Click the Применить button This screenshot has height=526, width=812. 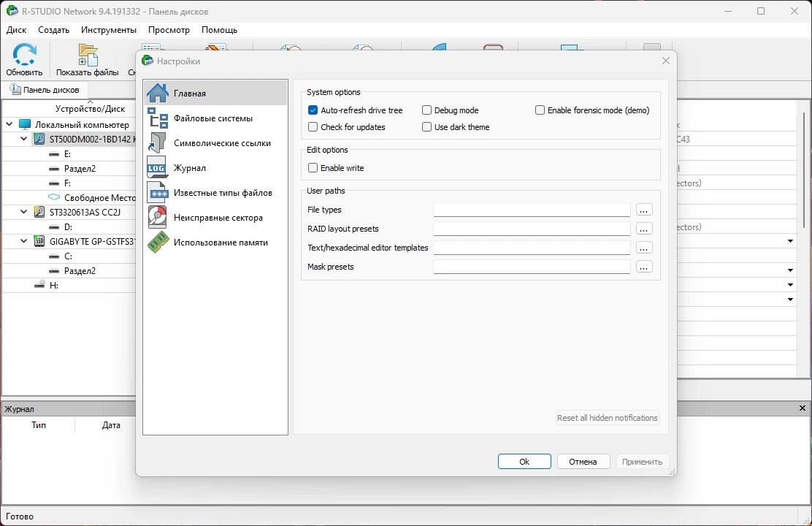point(642,461)
